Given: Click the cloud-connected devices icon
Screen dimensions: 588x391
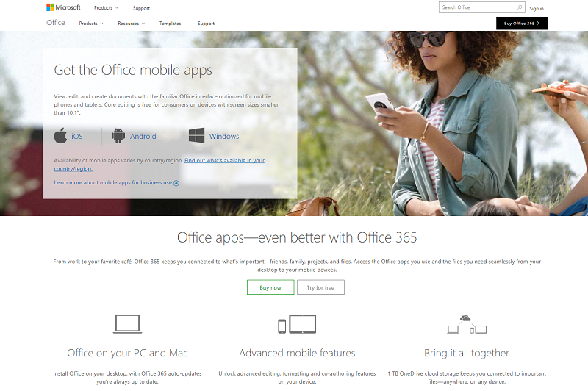Looking at the screenshot, I should 467,324.
